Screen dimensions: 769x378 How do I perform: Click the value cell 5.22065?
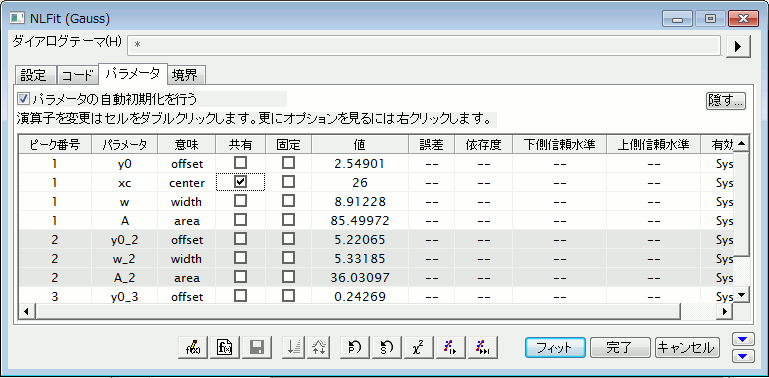point(360,240)
